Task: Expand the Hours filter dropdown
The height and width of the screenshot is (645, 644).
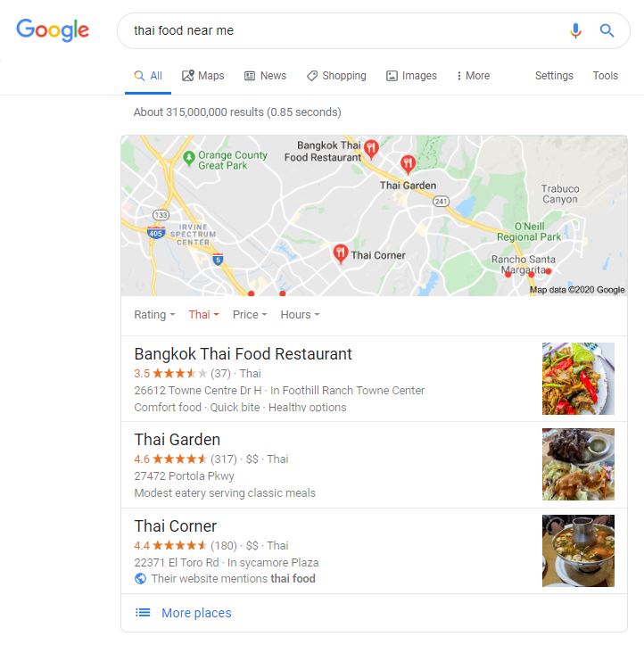Action: click(300, 315)
